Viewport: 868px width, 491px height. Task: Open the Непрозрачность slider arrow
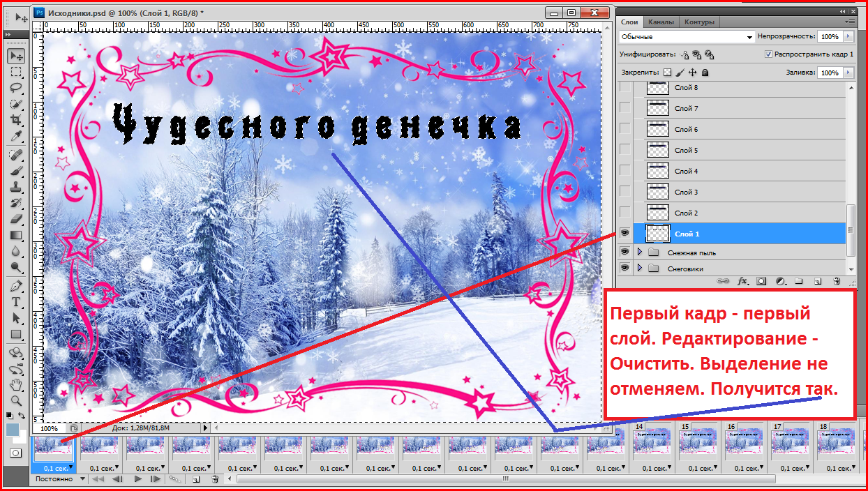tap(848, 36)
